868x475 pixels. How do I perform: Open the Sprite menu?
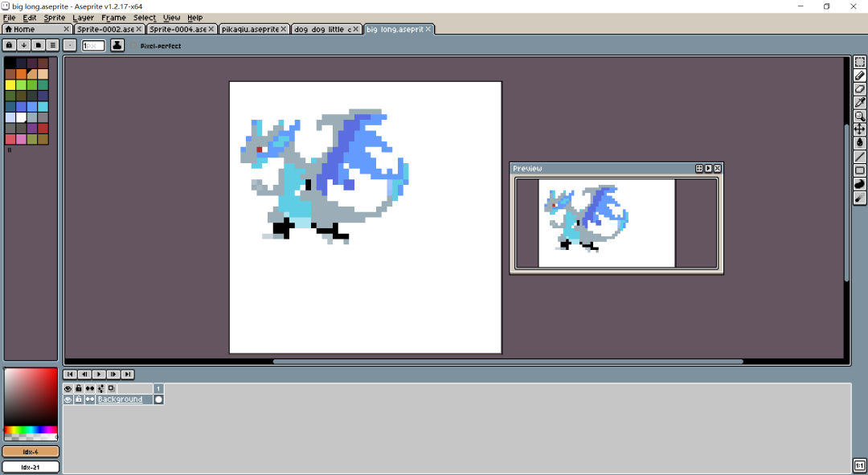coord(55,18)
